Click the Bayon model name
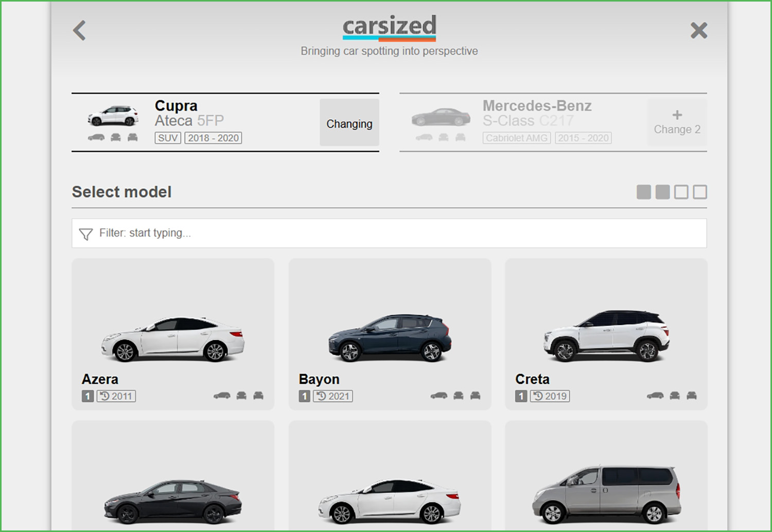Screen dimensions: 772x532 click(319, 379)
